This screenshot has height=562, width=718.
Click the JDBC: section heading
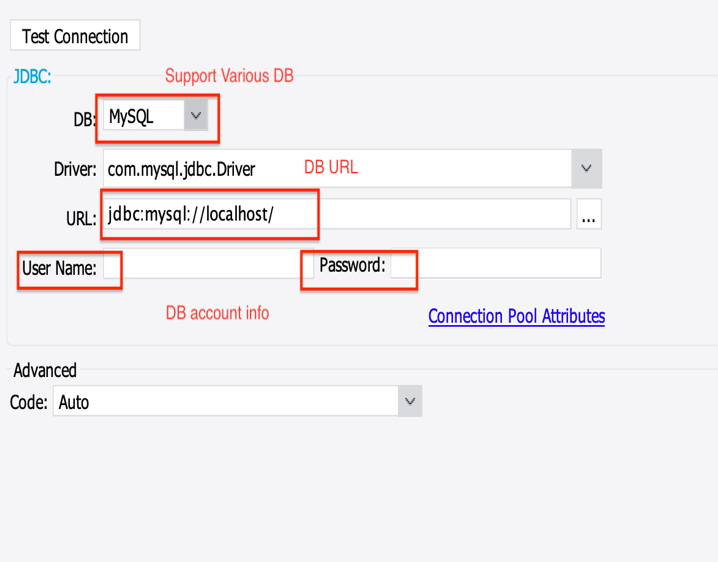32,76
